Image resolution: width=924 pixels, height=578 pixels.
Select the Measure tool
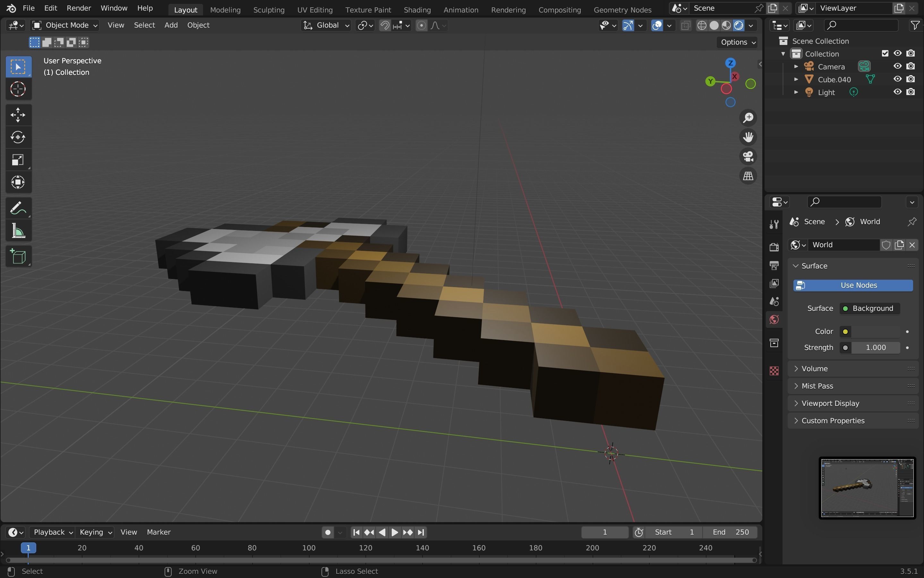click(x=18, y=231)
